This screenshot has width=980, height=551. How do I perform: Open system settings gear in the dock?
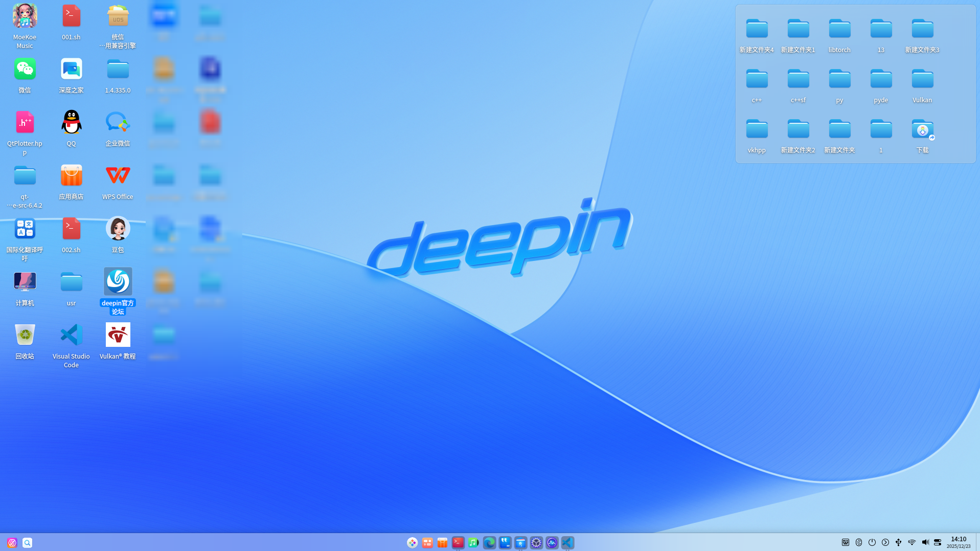(536, 542)
